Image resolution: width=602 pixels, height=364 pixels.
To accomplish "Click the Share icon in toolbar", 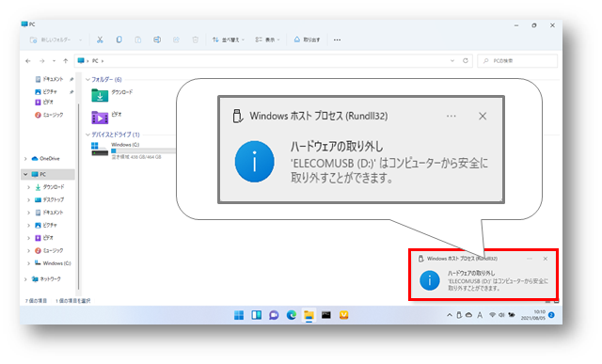I will tap(176, 40).
